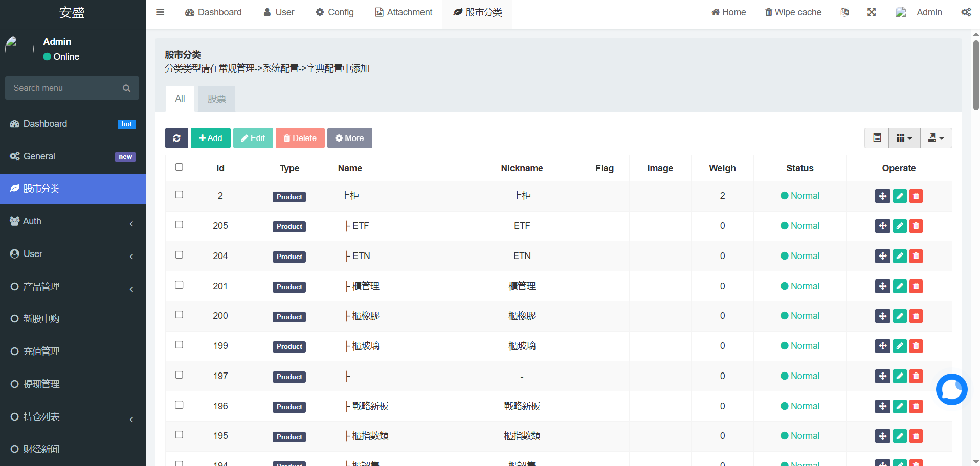Toggle the table list view icon
The image size is (980, 466).
click(877, 138)
